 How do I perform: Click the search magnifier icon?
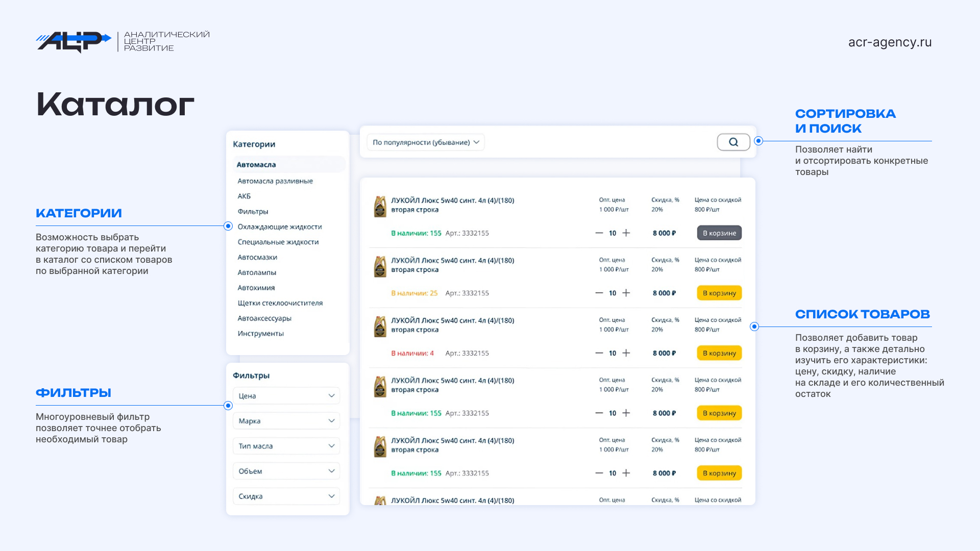point(733,142)
